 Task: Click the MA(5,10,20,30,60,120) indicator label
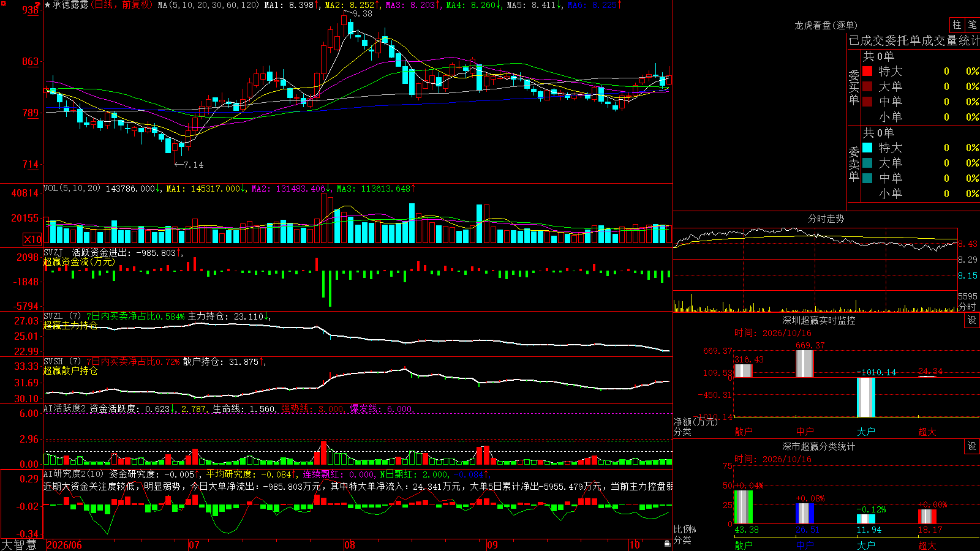(208, 5)
